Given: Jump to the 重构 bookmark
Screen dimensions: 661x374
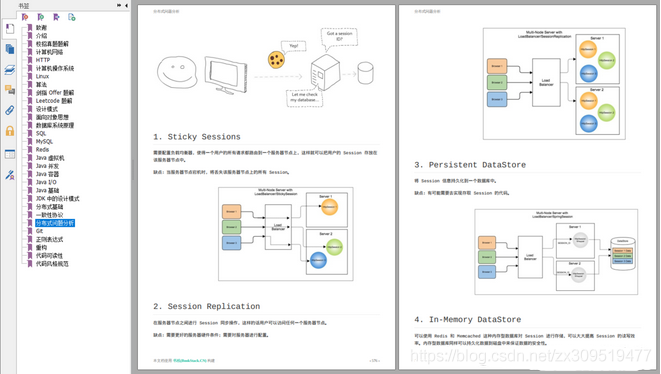Looking at the screenshot, I should pos(41,248).
